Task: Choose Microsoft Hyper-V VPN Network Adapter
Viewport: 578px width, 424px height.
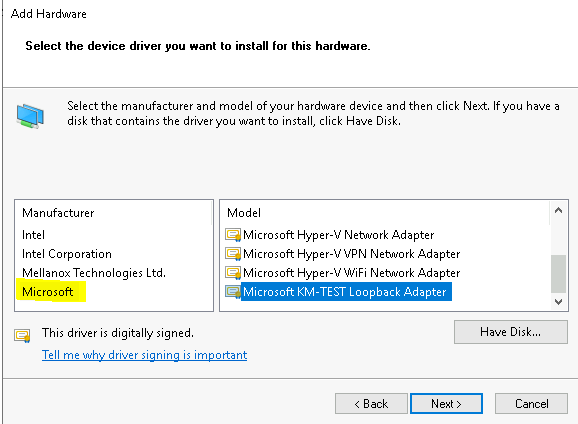Action: (x=352, y=254)
